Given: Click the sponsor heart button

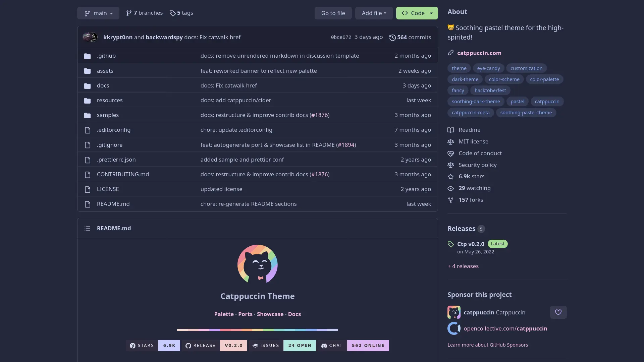Looking at the screenshot, I should pyautogui.click(x=558, y=312).
